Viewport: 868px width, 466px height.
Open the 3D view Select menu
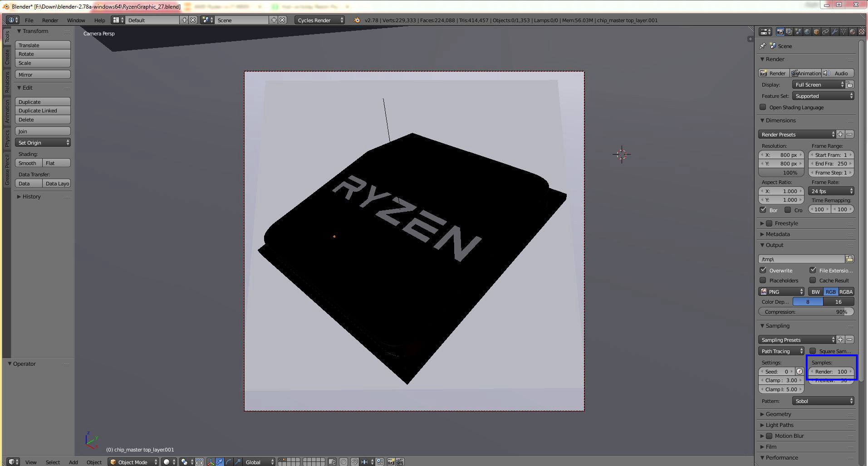pyautogui.click(x=53, y=462)
